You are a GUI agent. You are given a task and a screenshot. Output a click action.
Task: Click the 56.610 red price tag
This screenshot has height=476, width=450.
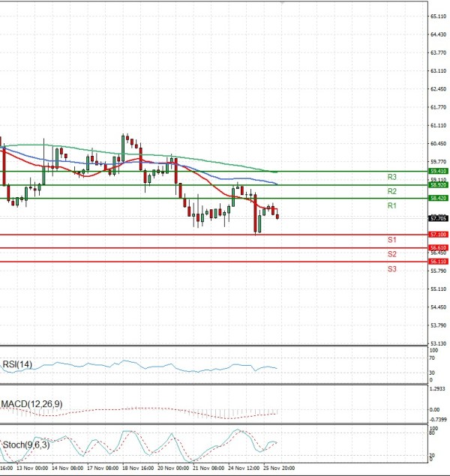tap(439, 247)
